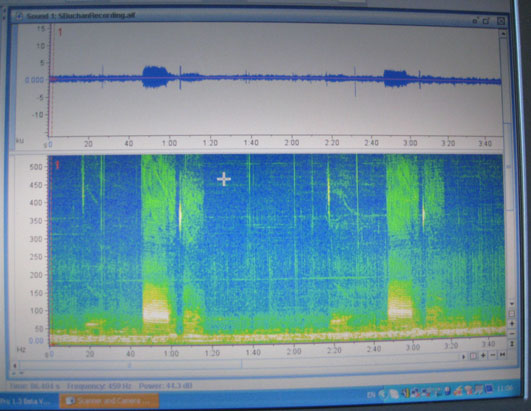Click the waveform peak near 0:50
The height and width of the screenshot is (411, 531).
point(155,77)
